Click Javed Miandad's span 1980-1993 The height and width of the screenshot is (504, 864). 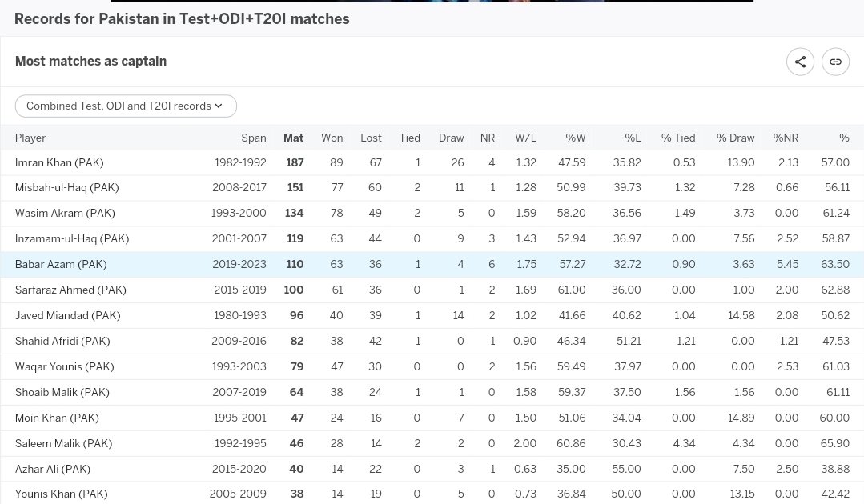(239, 316)
